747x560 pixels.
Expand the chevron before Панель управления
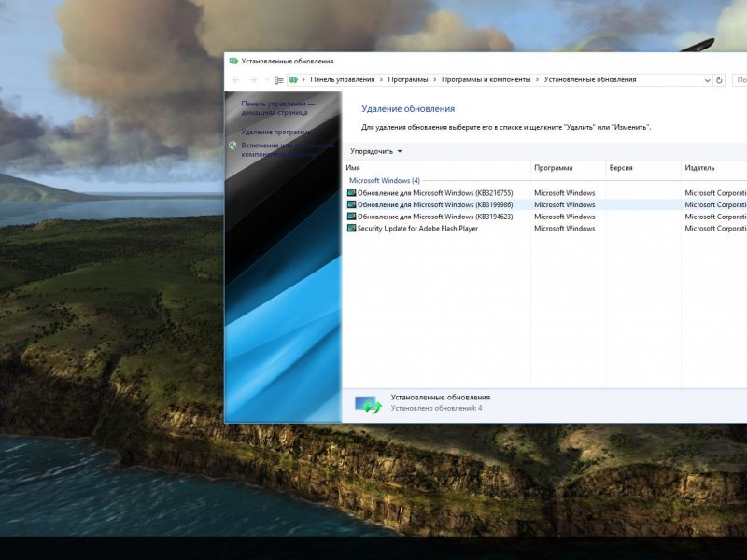tap(304, 80)
